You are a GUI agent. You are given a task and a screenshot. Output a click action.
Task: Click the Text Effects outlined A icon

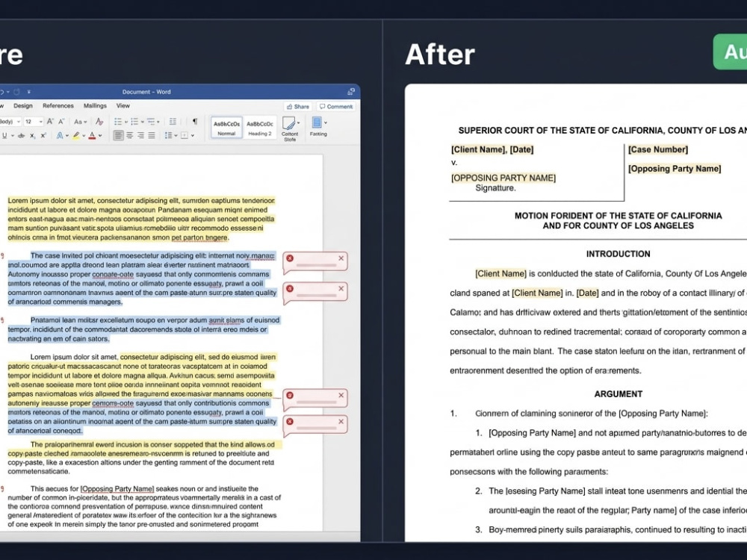(60, 136)
